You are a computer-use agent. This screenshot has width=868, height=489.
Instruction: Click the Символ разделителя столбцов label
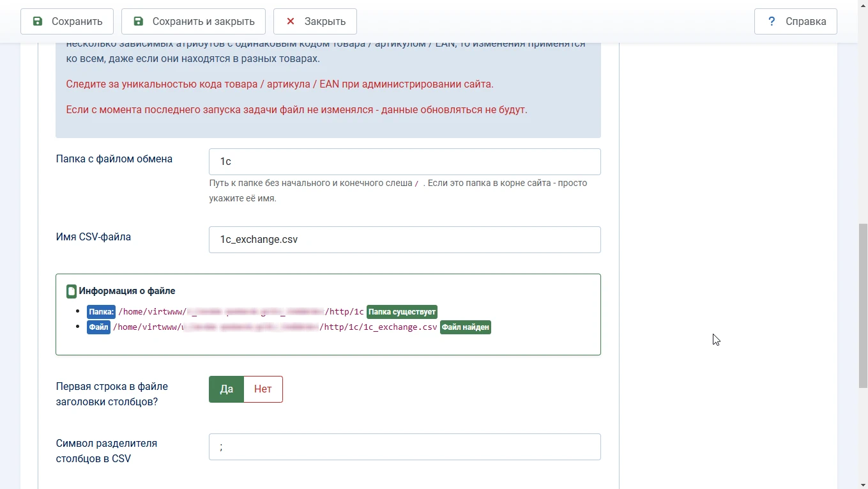(106, 451)
